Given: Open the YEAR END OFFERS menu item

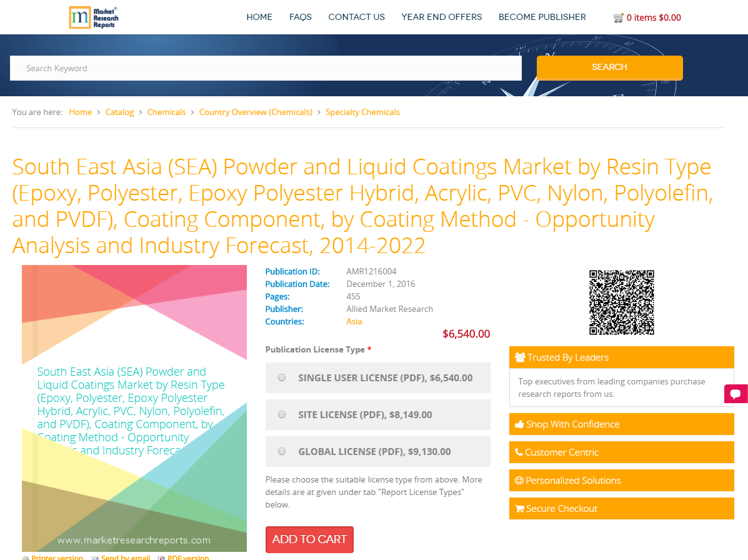Looking at the screenshot, I should coord(442,17).
